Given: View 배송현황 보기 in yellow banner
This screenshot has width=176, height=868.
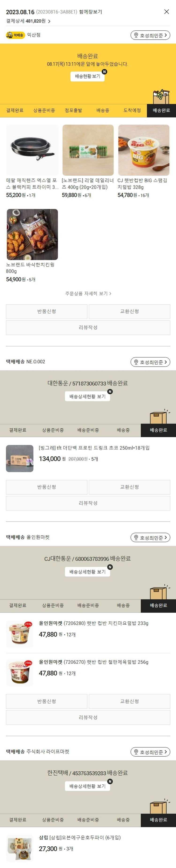Looking at the screenshot, I should [x=88, y=76].
